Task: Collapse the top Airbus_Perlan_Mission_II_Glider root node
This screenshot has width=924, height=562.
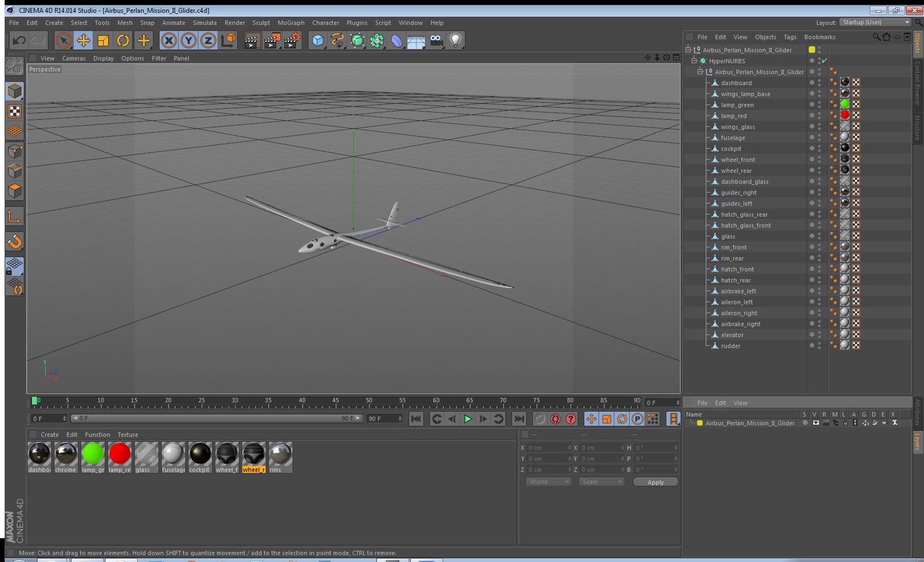Action: click(x=688, y=50)
